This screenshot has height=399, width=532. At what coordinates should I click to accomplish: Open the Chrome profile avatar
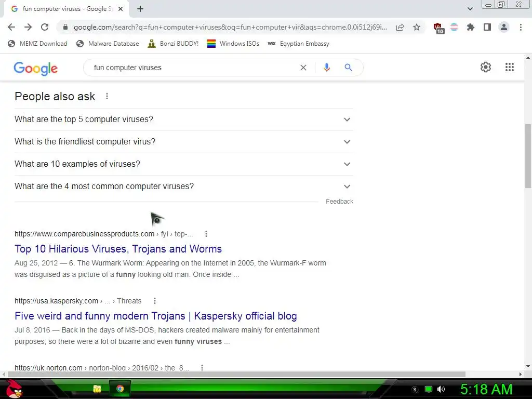click(504, 27)
